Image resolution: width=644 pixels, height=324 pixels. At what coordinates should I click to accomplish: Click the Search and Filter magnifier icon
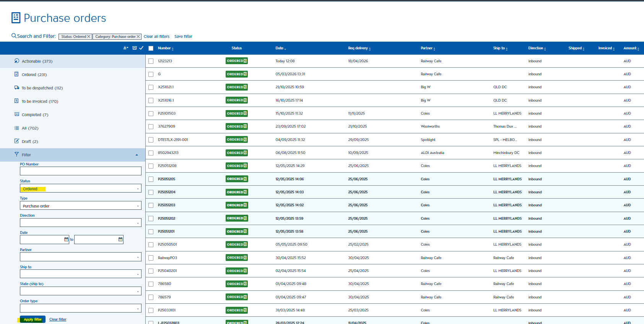coord(14,36)
